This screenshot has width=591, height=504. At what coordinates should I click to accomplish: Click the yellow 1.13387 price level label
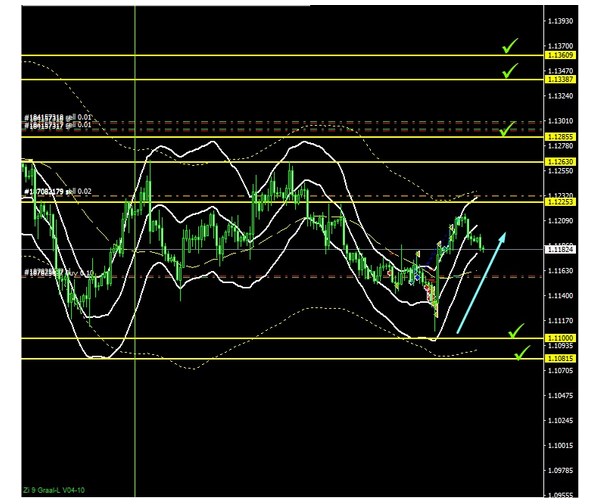point(560,79)
